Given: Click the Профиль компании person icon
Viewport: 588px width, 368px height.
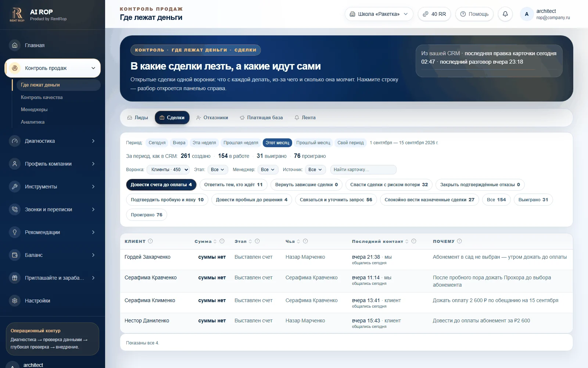Looking at the screenshot, I should (x=15, y=164).
